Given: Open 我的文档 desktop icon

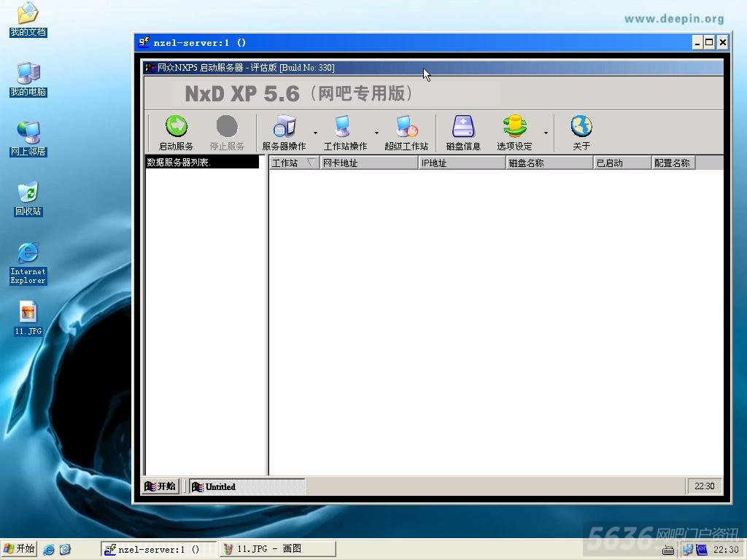Looking at the screenshot, I should click(x=28, y=20).
